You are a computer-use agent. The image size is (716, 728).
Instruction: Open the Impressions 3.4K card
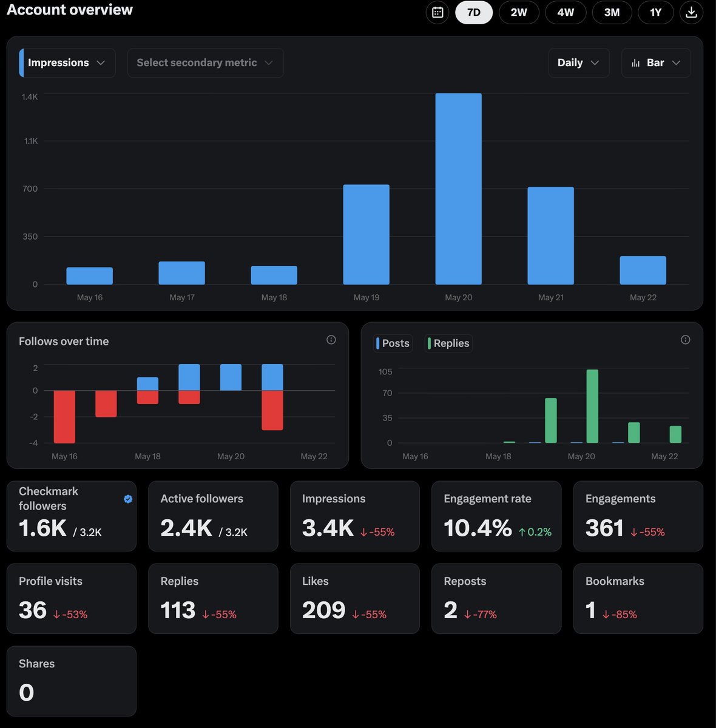coord(355,516)
